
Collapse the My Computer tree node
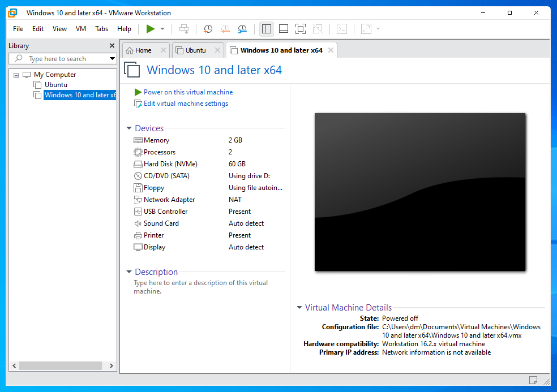click(x=16, y=75)
